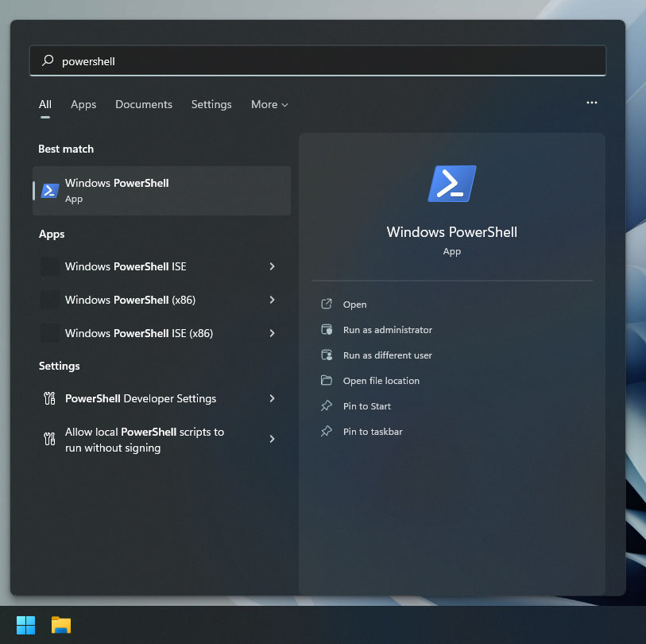Click the Pin to Start pushpin icon

pyautogui.click(x=327, y=405)
